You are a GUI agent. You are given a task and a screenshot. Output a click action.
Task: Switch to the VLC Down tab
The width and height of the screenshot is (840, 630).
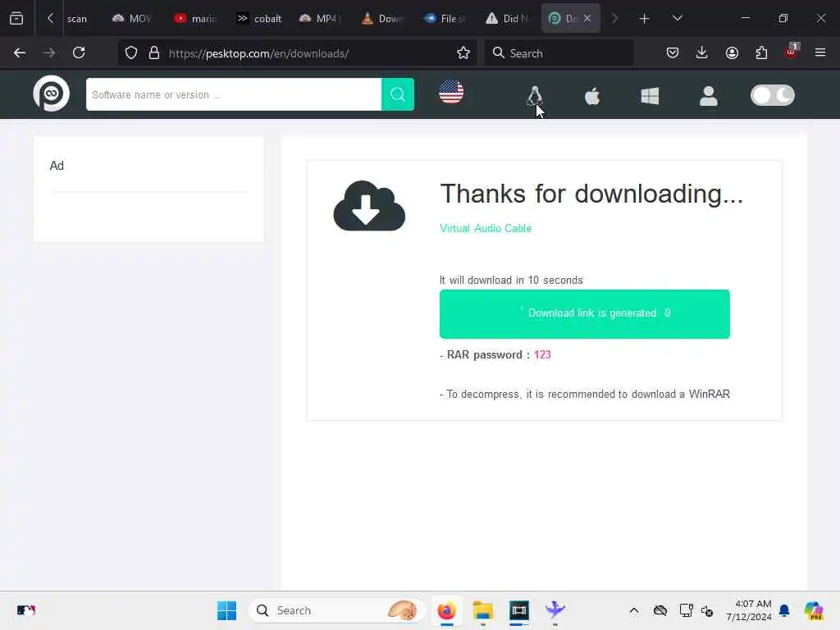(382, 19)
